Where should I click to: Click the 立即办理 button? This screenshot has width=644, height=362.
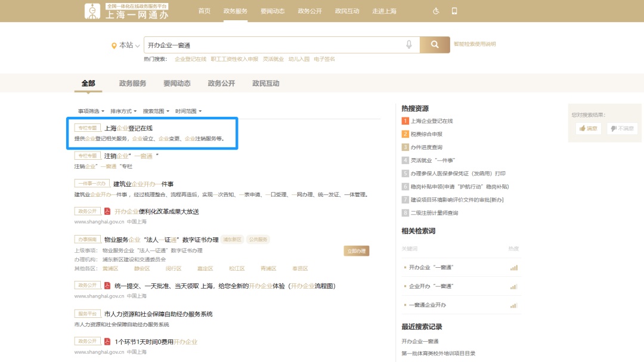[x=357, y=250]
